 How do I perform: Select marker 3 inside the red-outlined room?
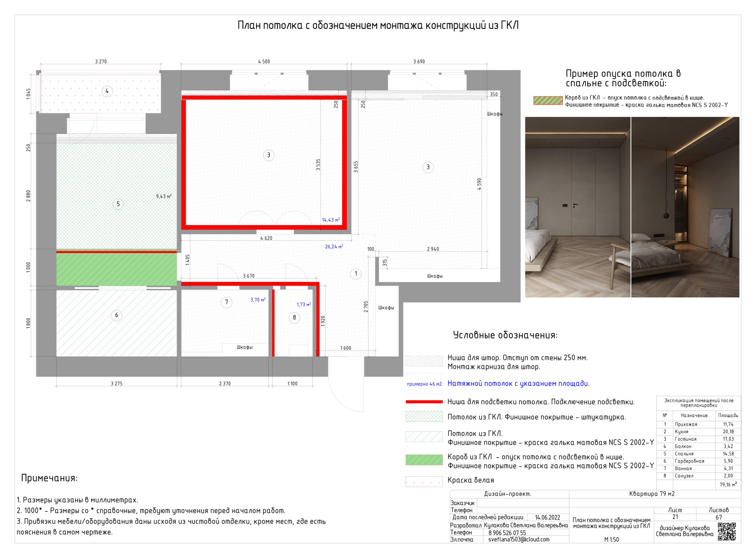coord(269,155)
